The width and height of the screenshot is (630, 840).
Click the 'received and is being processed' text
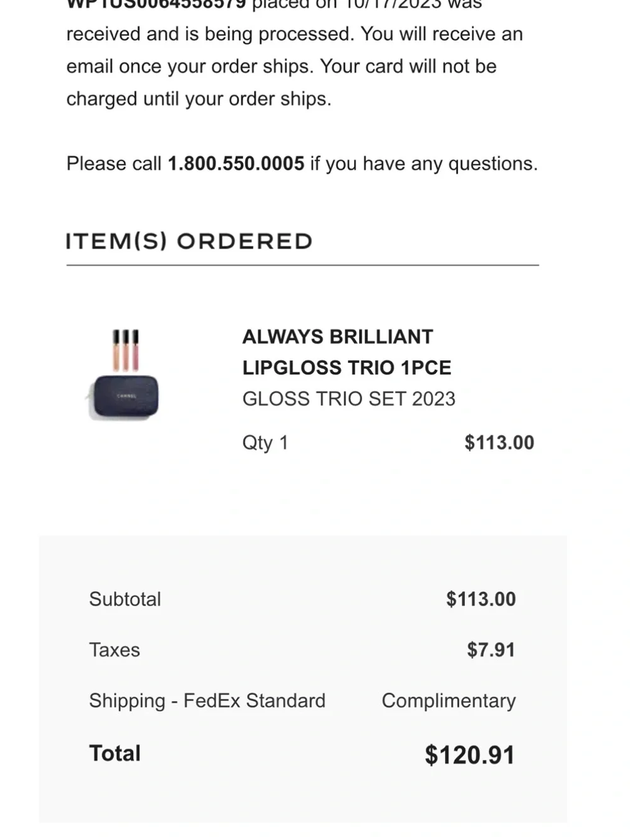tap(210, 34)
